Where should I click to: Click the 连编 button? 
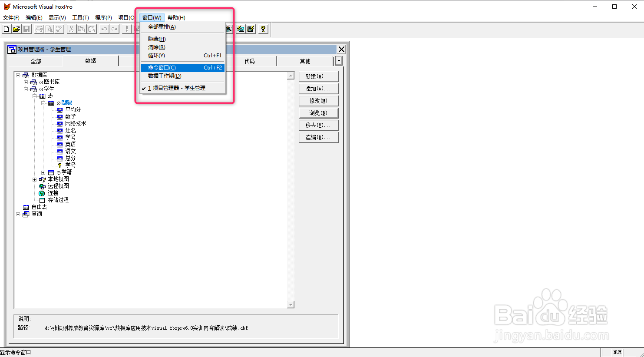coord(318,137)
